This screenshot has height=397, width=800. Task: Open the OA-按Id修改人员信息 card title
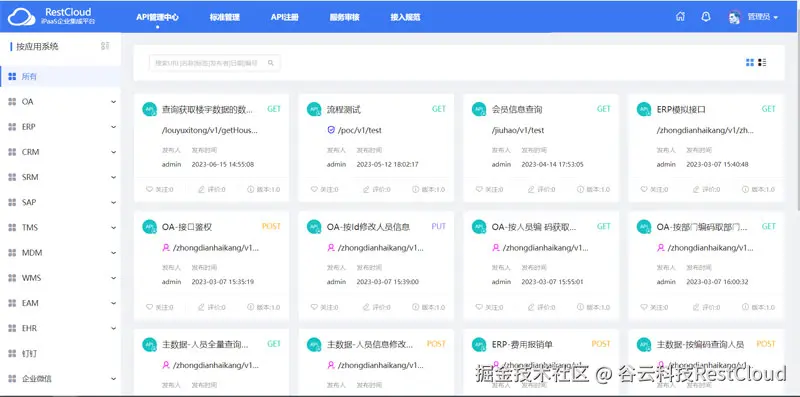pos(368,227)
